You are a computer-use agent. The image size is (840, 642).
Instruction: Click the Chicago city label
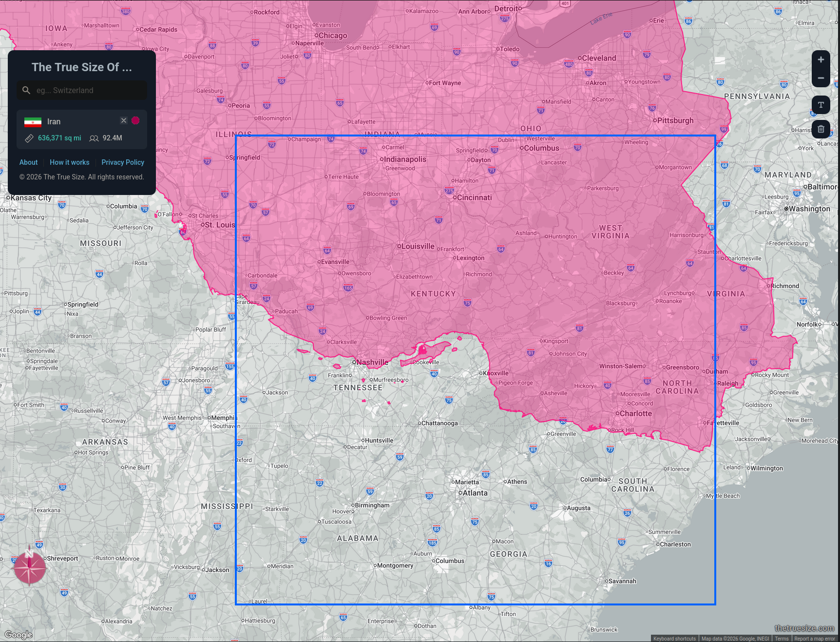[x=333, y=36]
